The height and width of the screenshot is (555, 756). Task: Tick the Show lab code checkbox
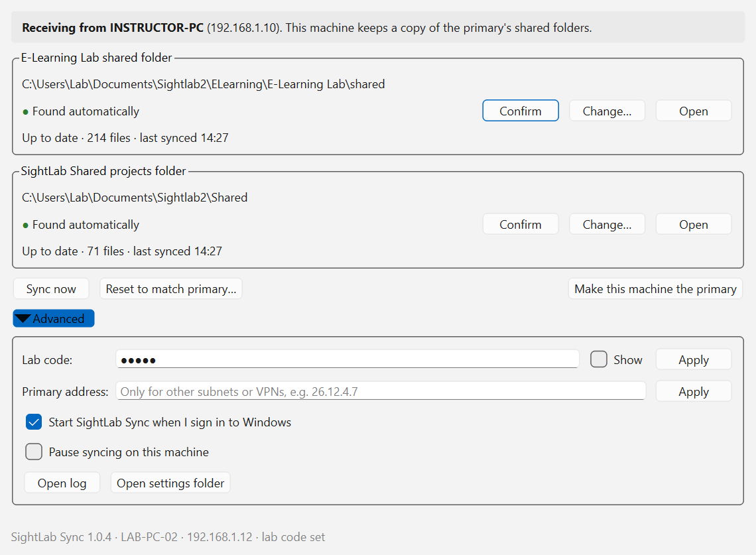[x=599, y=359]
